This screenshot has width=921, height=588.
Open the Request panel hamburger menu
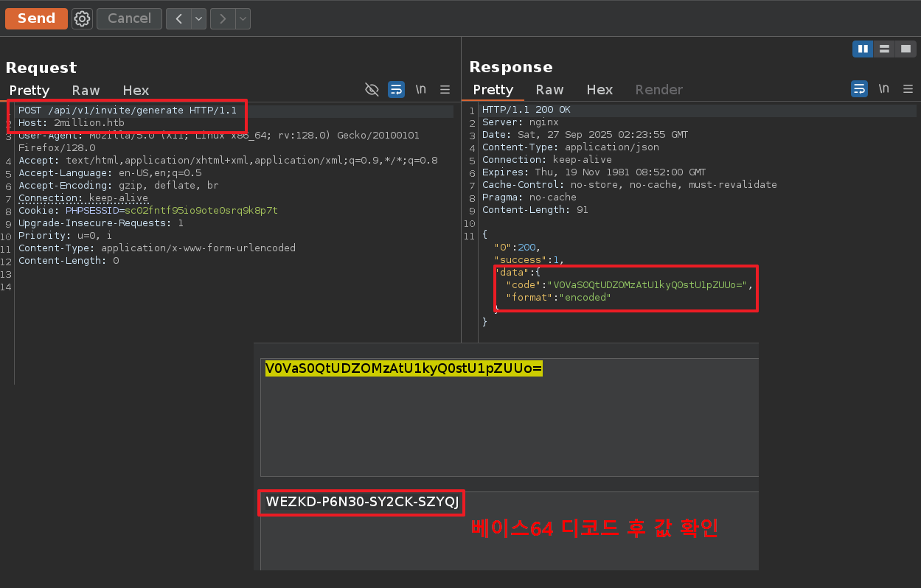pyautogui.click(x=445, y=89)
